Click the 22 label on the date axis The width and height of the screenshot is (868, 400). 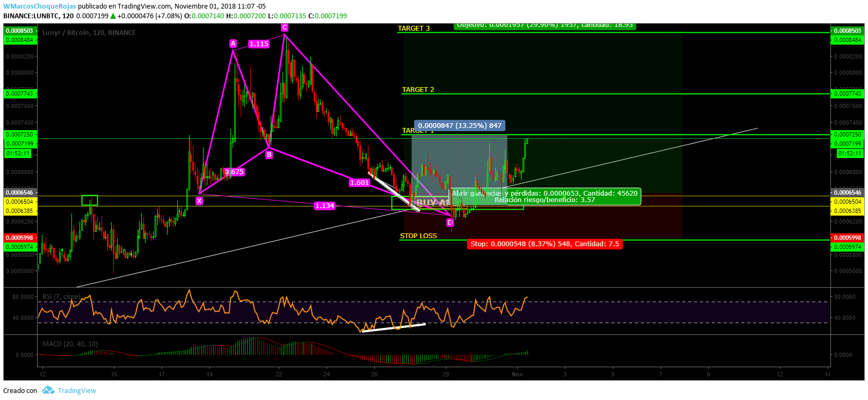279,374
